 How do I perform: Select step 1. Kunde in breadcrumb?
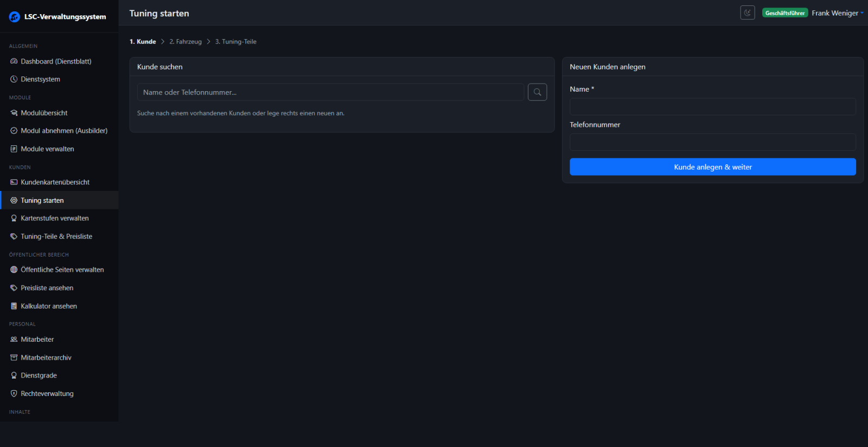143,42
